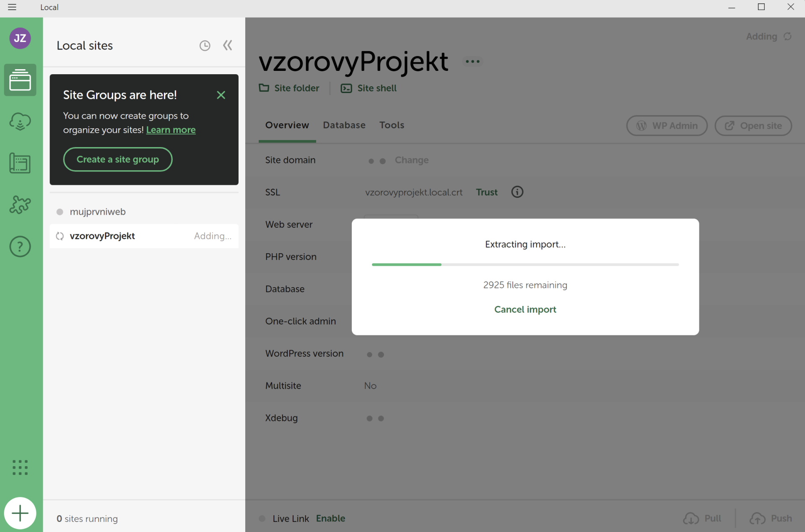Open the Cloud Backups sidebar panel
The height and width of the screenshot is (532, 805).
(x=20, y=121)
